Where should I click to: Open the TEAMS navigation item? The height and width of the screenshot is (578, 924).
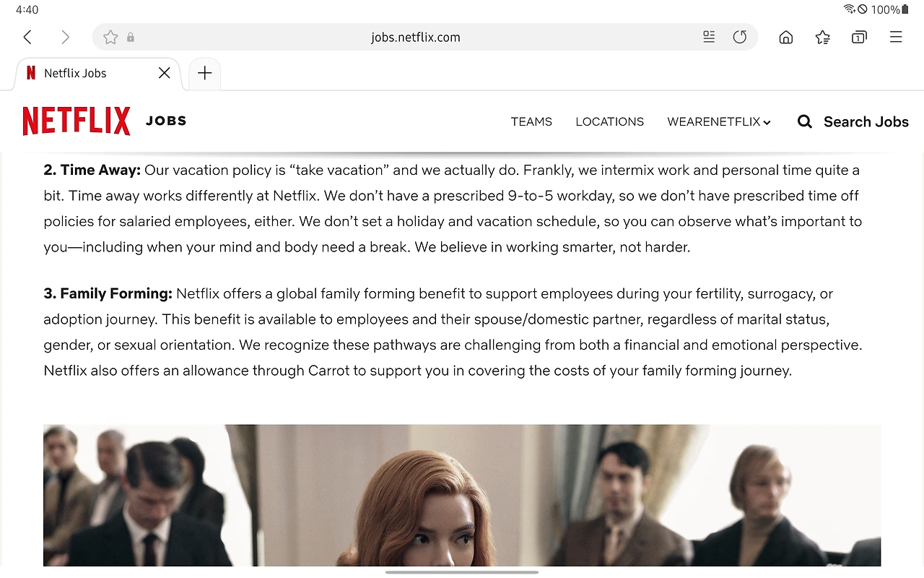531,121
